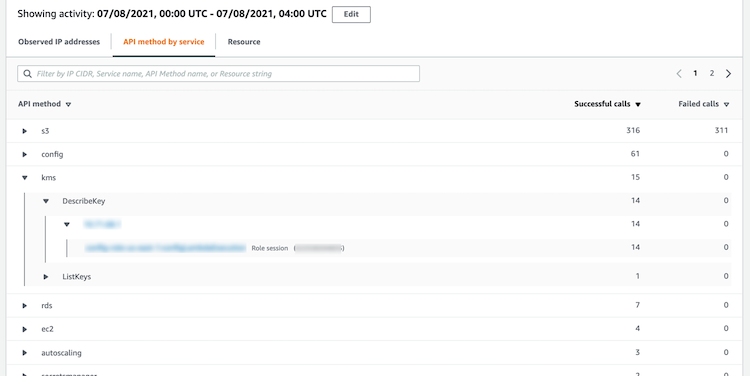Screen dimensions: 750x376
Task: Click the DescribeKey method name
Action: (x=84, y=201)
